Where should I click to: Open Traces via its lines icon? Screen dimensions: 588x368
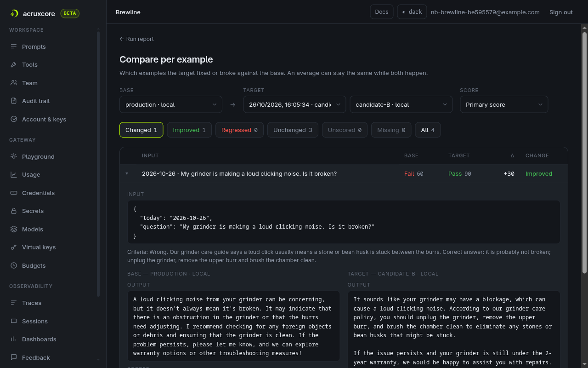14,303
